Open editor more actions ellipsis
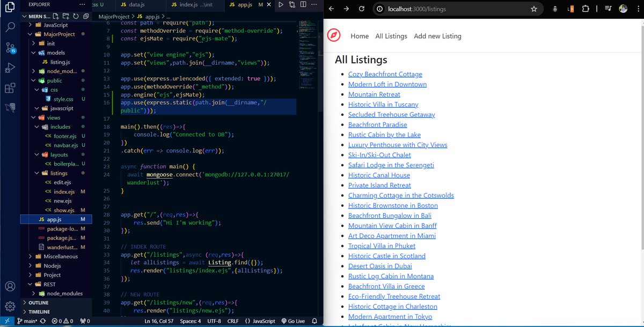Image resolution: width=644 pixels, height=327 pixels. [x=314, y=4]
